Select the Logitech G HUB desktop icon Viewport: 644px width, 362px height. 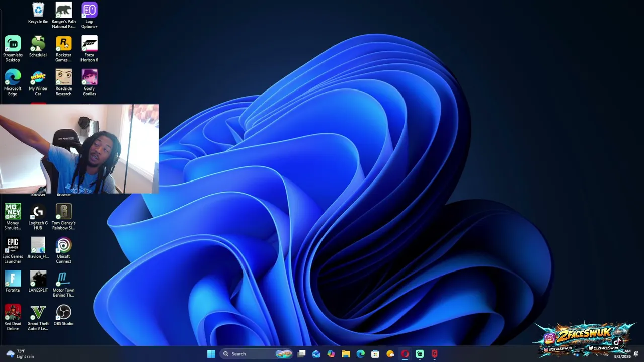click(38, 217)
